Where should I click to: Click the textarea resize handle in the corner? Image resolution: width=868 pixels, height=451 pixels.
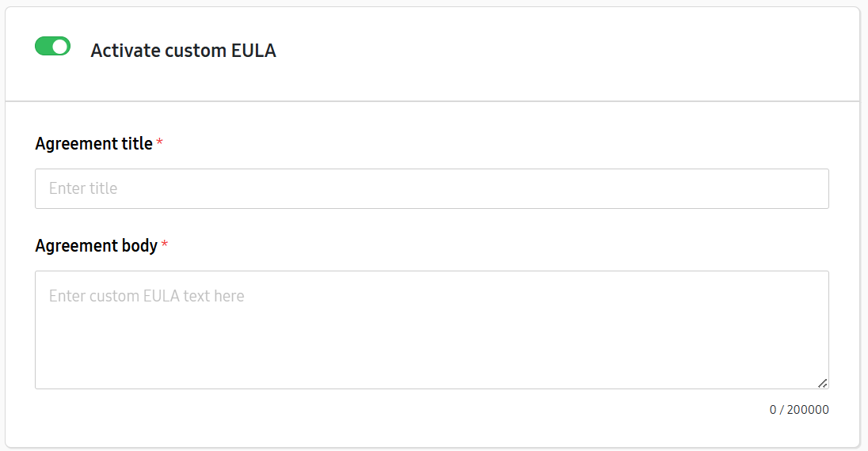click(823, 383)
